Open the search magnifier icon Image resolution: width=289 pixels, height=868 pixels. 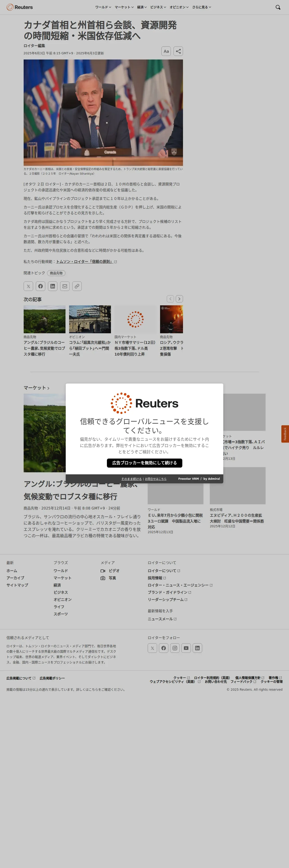click(278, 7)
